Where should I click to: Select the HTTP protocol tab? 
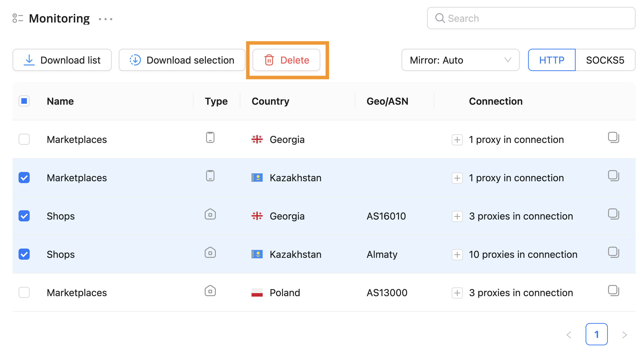(552, 60)
